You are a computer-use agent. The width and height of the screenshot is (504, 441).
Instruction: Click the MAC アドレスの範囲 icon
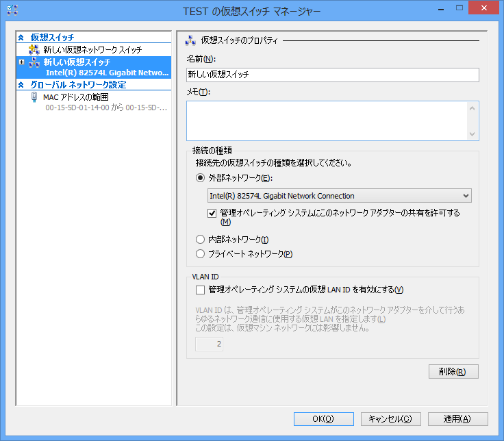[x=34, y=97]
